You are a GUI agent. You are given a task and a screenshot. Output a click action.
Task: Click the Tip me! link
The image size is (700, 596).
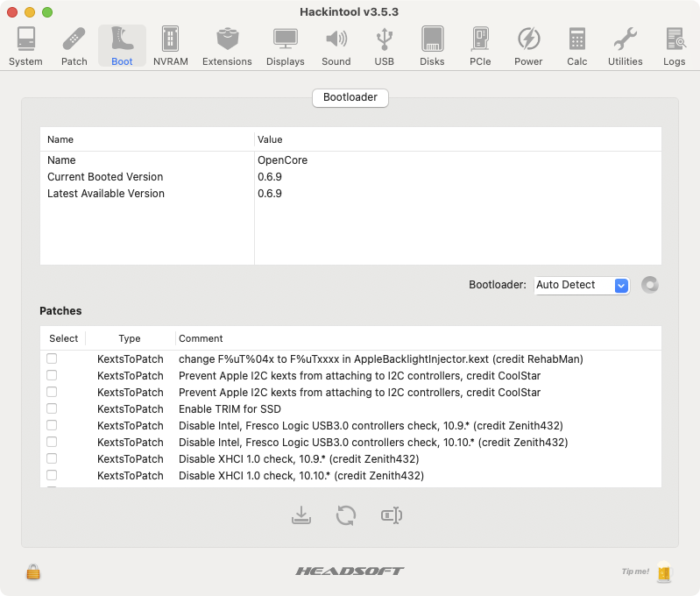click(635, 571)
